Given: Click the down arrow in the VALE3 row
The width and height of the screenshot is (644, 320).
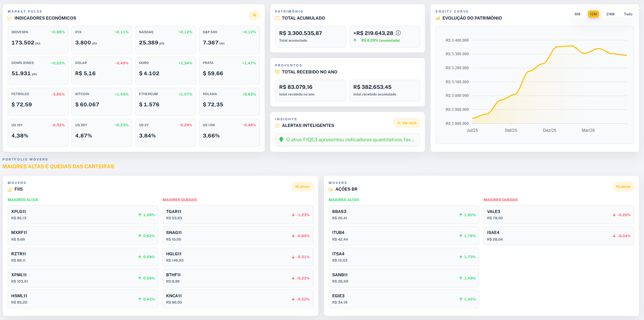Looking at the screenshot, I should click(614, 215).
